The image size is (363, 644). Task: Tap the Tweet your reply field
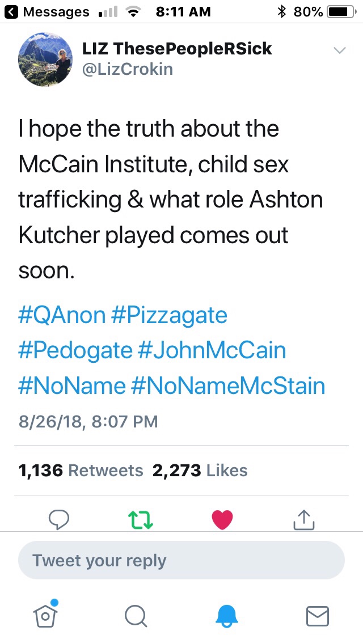(181, 561)
